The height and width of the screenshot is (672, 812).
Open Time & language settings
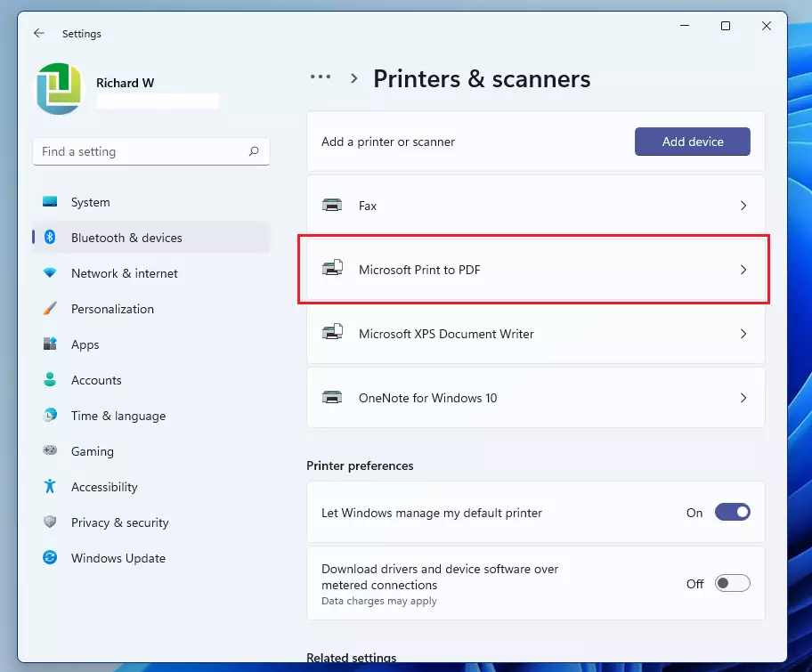[x=151, y=416]
